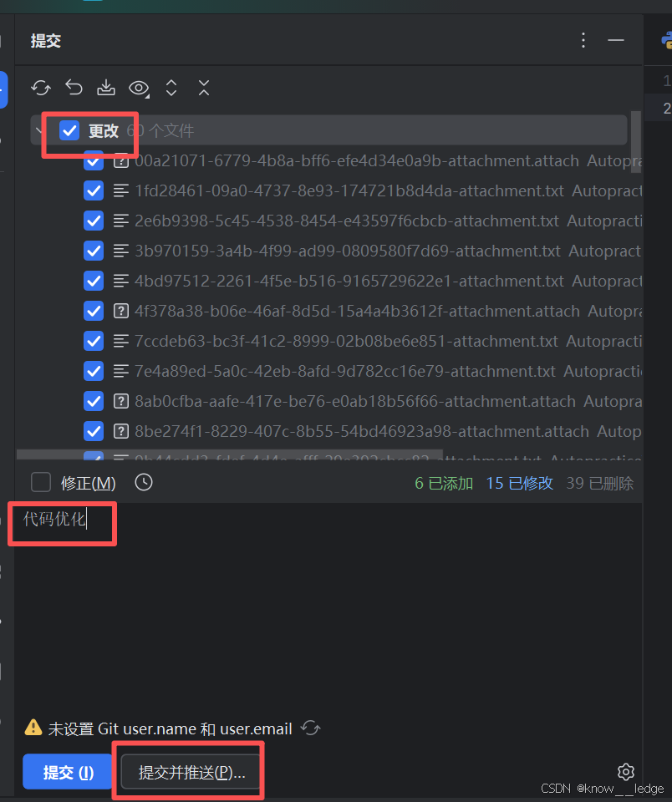Select file 7ccdeb63-bc3f attachment.txt in the list
This screenshot has width=672, height=802.
click(x=346, y=341)
